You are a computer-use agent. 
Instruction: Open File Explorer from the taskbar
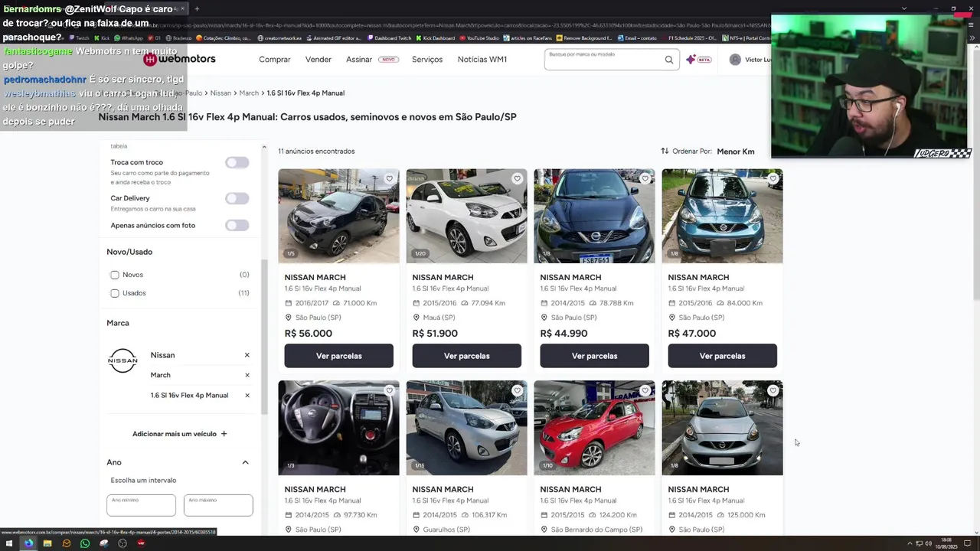47,543
